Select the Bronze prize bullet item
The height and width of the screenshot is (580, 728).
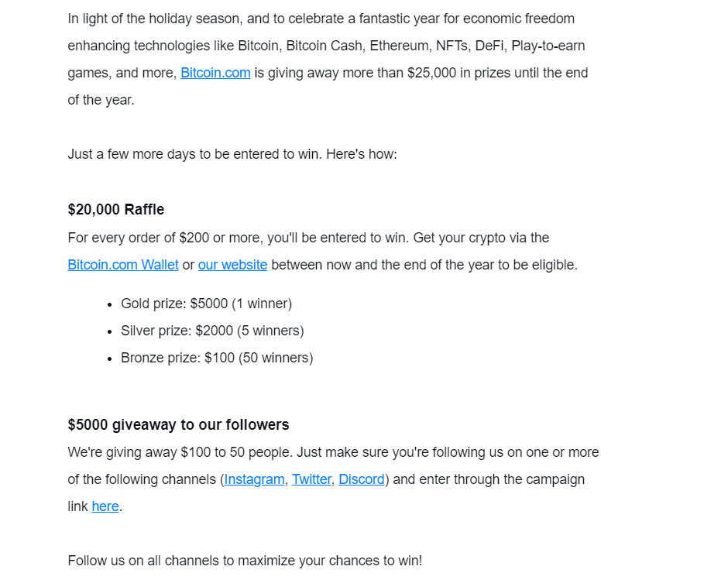218,358
